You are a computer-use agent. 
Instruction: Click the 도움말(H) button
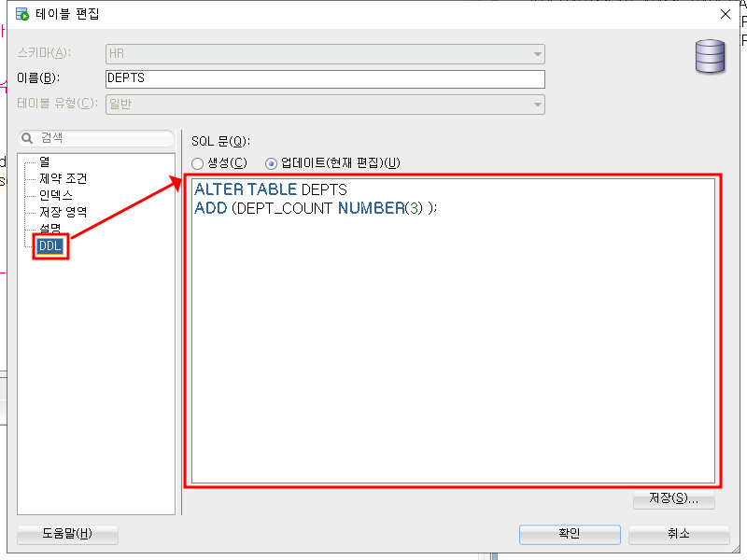67,534
